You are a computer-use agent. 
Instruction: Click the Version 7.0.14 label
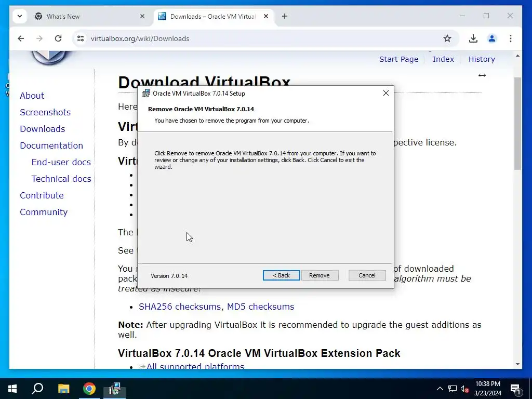(x=169, y=276)
